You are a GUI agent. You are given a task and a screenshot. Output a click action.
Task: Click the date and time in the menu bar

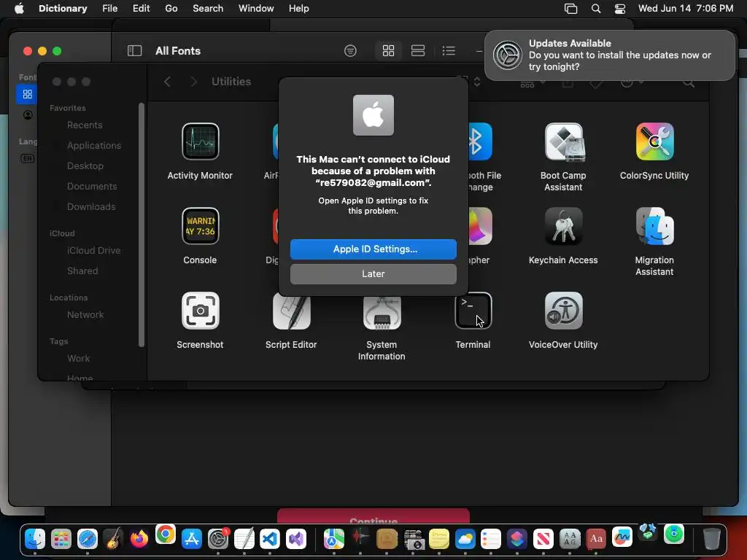click(686, 8)
